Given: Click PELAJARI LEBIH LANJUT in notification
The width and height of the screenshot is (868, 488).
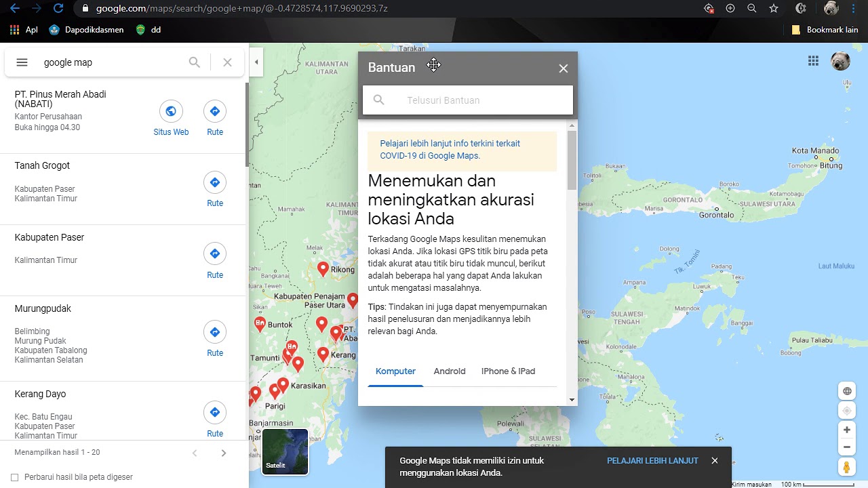Looking at the screenshot, I should [652, 461].
